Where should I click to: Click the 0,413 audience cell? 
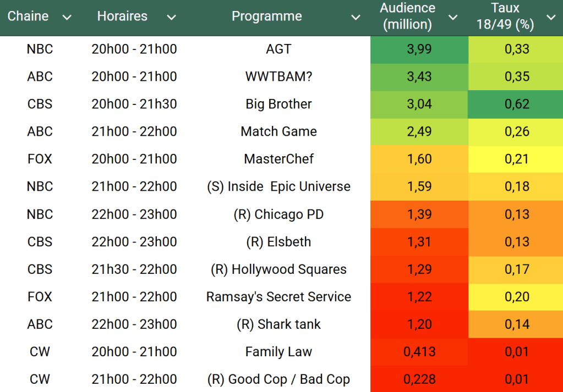pos(419,352)
